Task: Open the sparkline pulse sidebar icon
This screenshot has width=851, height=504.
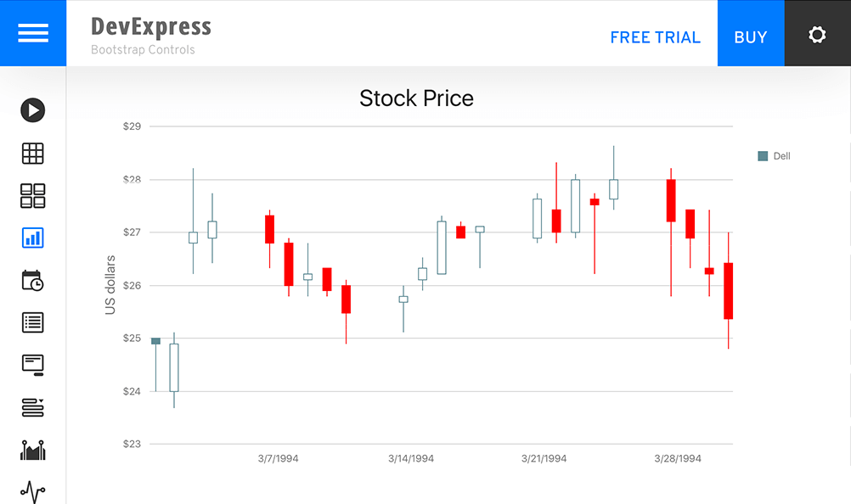Action: coord(33,491)
